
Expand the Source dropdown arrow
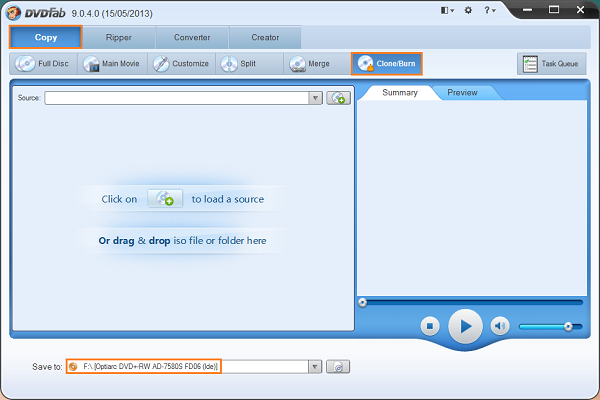click(315, 98)
